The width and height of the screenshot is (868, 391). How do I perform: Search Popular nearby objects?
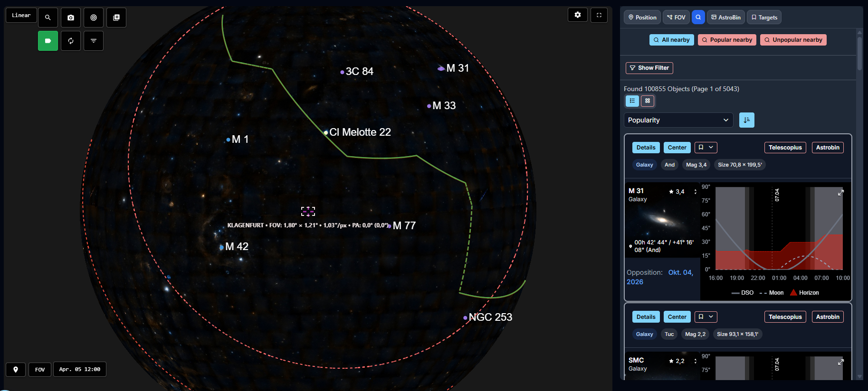727,40
